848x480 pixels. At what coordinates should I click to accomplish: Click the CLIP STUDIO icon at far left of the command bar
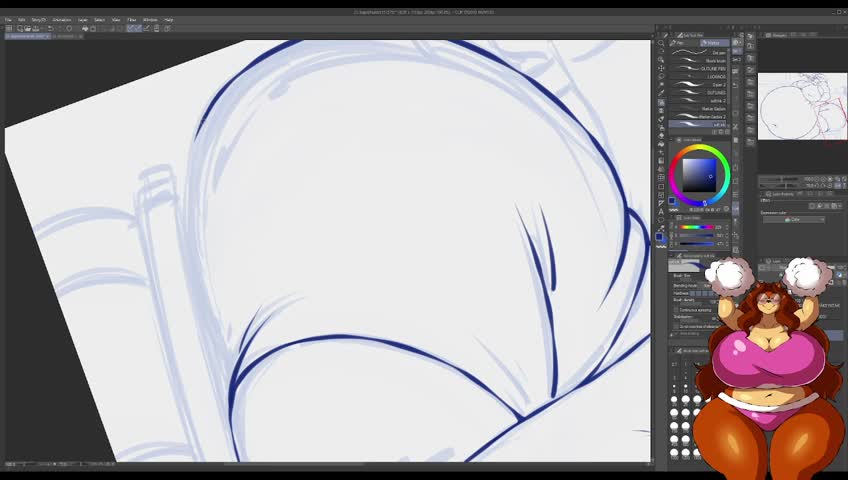[x=9, y=29]
